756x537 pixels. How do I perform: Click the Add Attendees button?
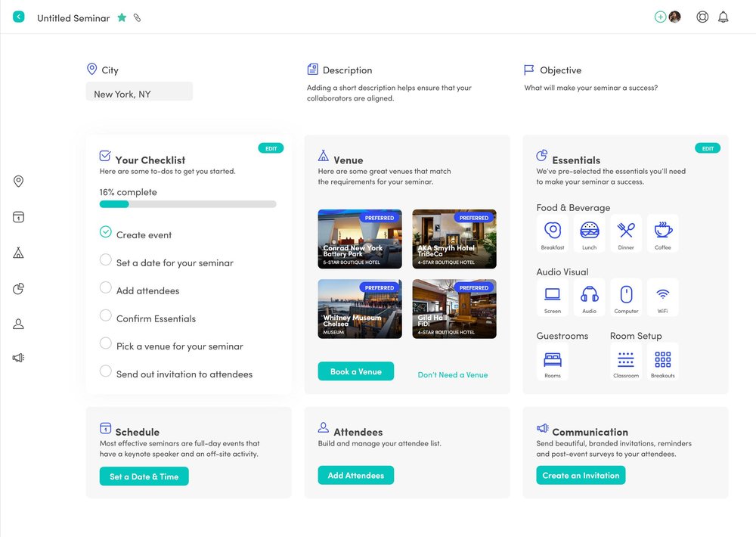[x=356, y=475]
